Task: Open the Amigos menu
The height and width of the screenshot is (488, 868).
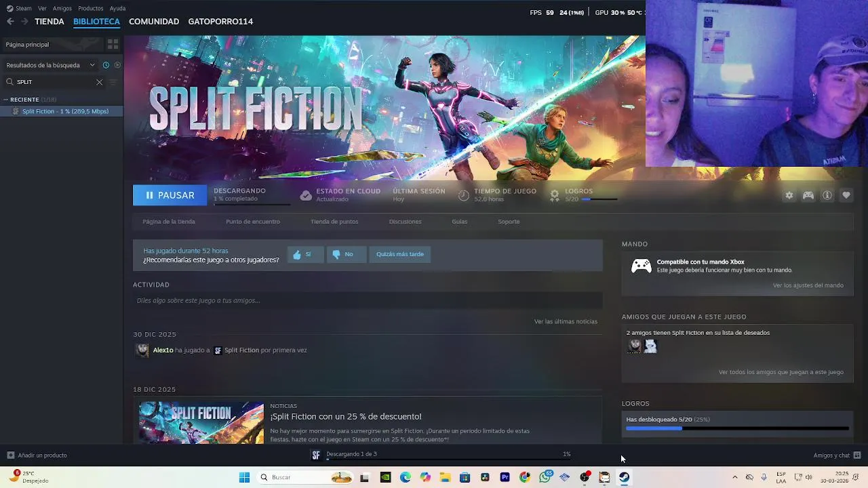Action: coord(62,8)
